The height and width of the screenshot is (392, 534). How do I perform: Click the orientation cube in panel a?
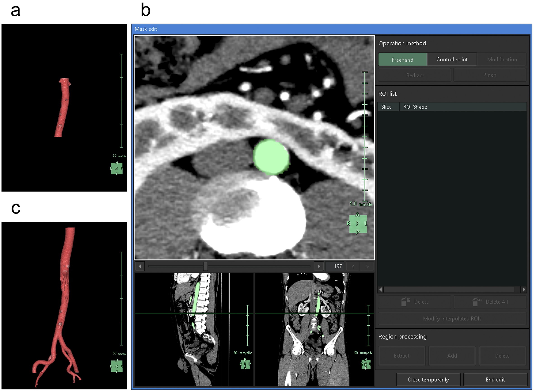(117, 169)
